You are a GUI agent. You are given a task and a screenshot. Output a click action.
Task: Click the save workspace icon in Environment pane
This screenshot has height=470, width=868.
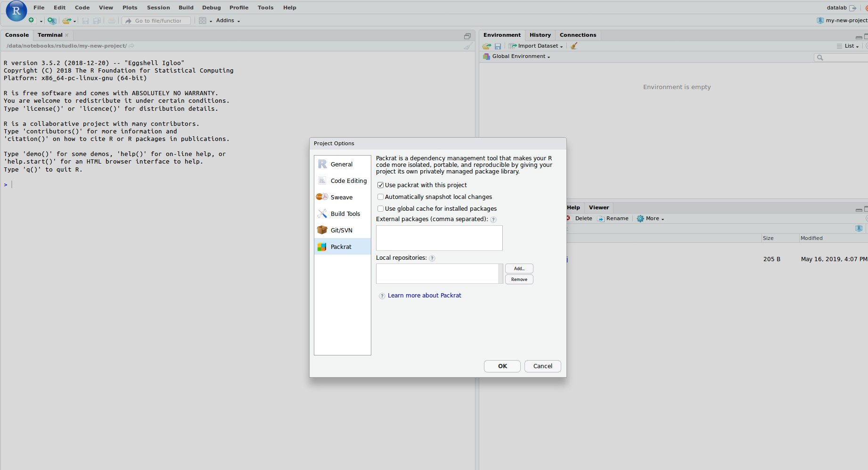point(498,46)
